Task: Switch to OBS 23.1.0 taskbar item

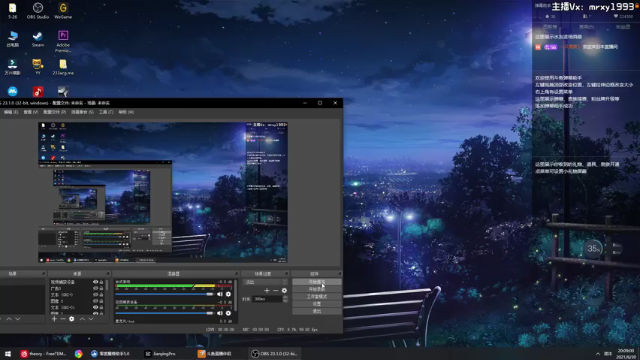Action: [275, 354]
